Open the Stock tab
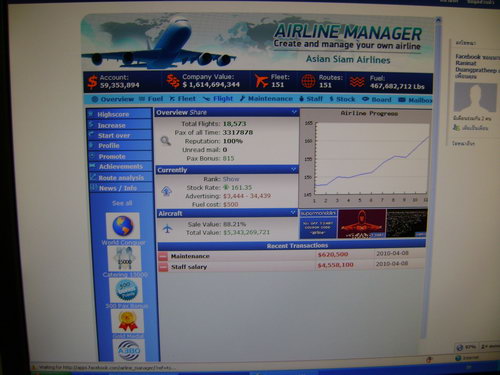The image size is (500, 375). [x=342, y=99]
